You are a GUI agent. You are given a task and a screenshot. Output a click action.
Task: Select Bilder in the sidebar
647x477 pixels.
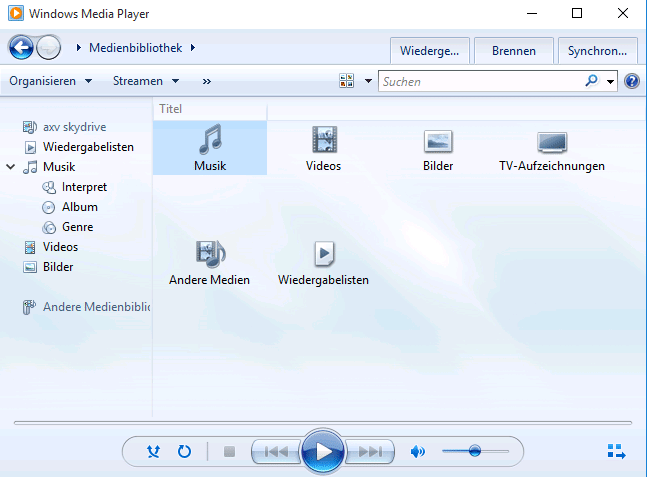tap(48, 267)
